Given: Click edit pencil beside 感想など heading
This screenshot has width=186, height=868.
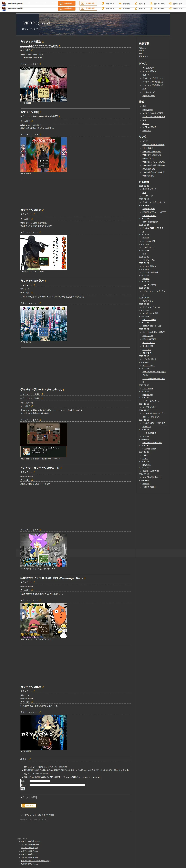Looking at the screenshot, I should point(30,759).
